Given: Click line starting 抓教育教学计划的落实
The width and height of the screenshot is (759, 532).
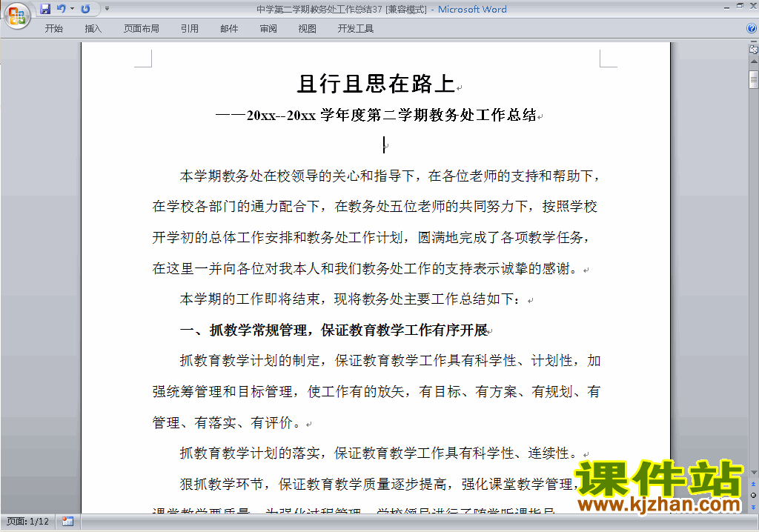Looking at the screenshot, I should click(379, 453).
